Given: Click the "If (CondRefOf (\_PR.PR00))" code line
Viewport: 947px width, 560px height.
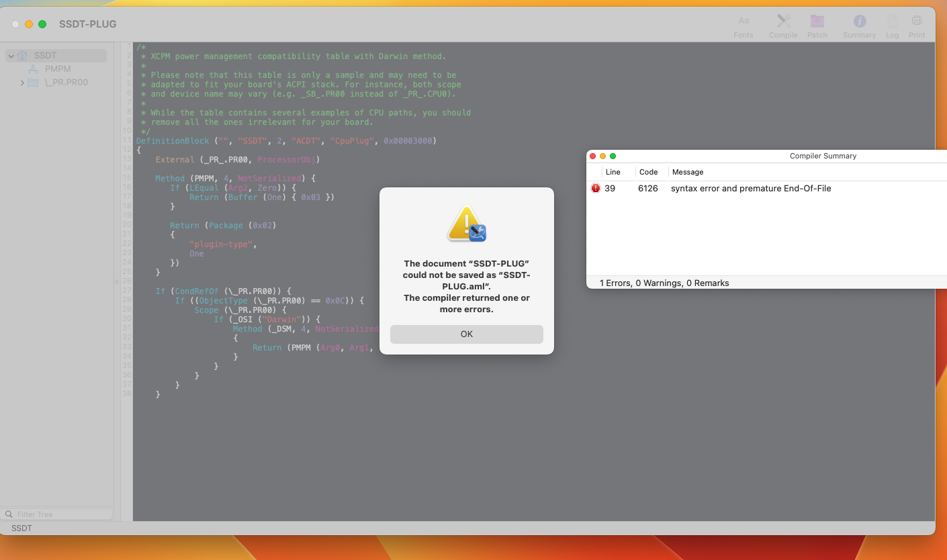Looking at the screenshot, I should pos(223,291).
